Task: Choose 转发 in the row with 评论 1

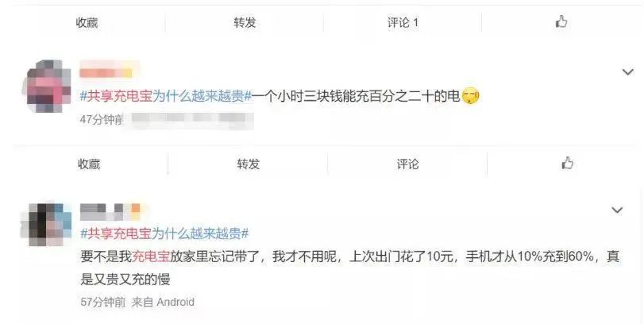Action: point(245,22)
